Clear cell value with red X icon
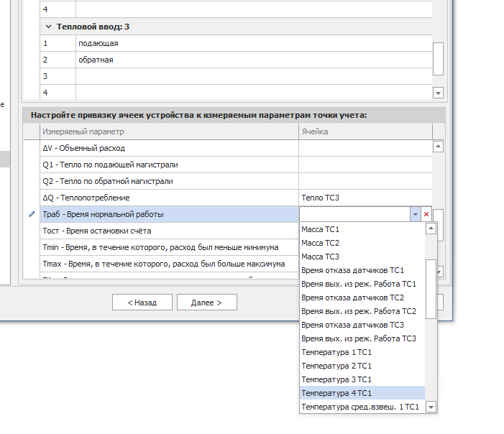This screenshot has height=434, width=504. tap(426, 215)
